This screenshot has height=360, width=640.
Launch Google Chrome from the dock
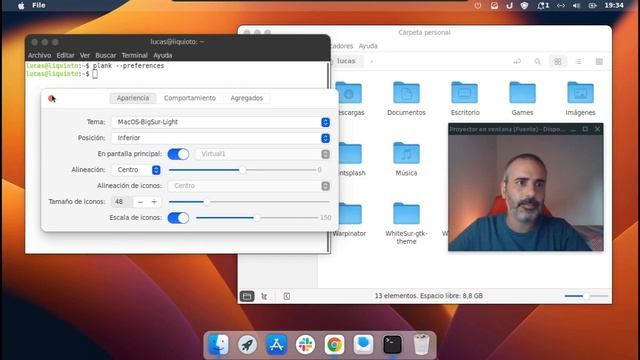pyautogui.click(x=334, y=345)
